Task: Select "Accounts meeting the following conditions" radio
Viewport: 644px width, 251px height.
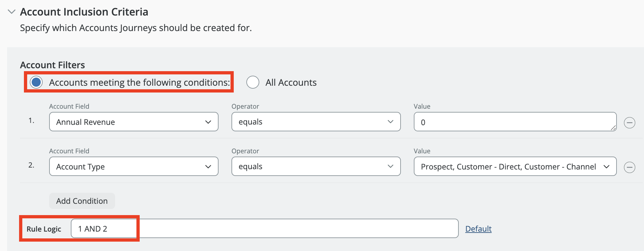Action: (x=36, y=82)
